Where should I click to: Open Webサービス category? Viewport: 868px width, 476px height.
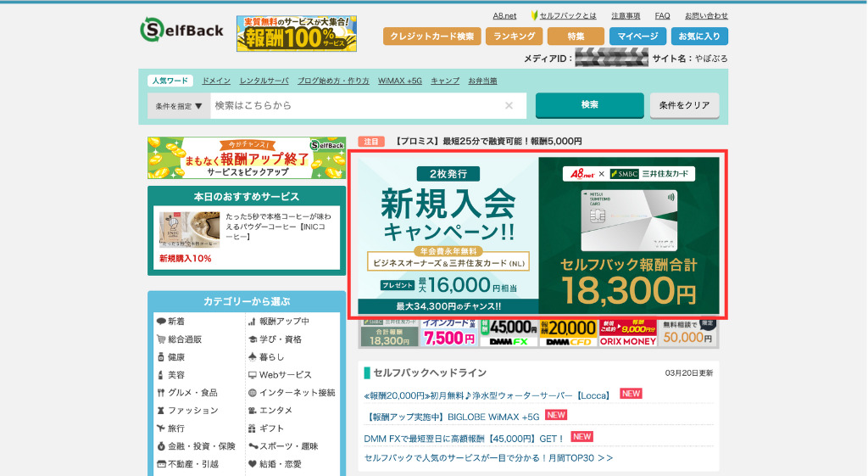tap(280, 374)
